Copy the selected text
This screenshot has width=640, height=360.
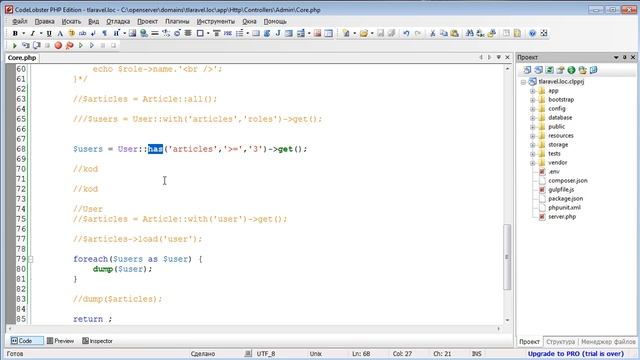[444, 33]
